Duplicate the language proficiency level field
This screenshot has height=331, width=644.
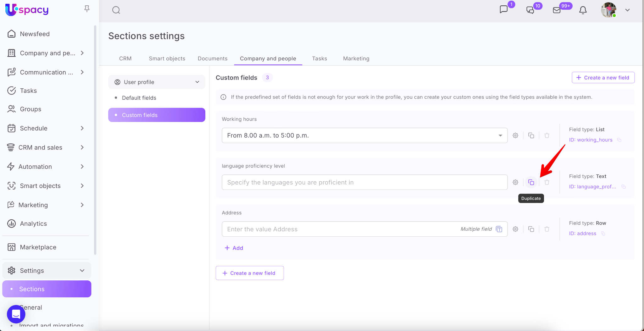pyautogui.click(x=531, y=182)
